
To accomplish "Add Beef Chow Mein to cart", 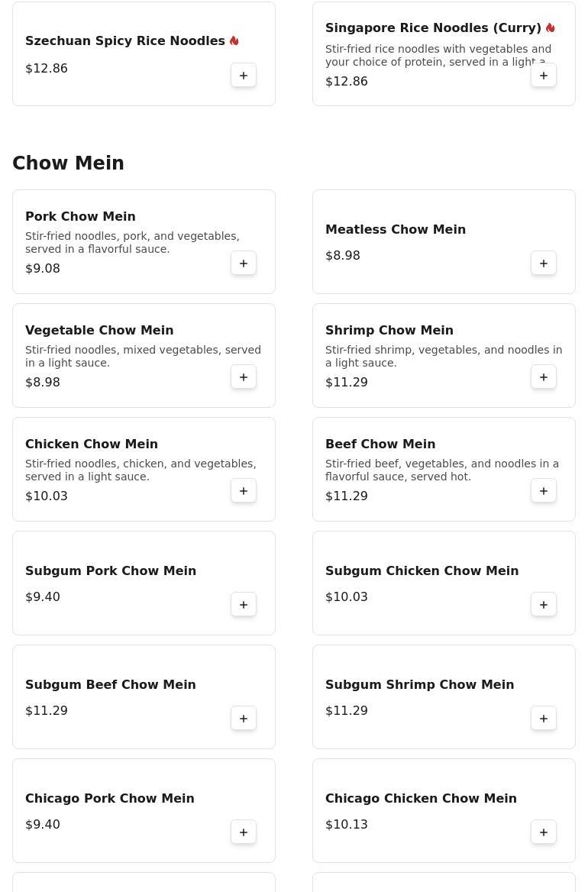I will (544, 491).
